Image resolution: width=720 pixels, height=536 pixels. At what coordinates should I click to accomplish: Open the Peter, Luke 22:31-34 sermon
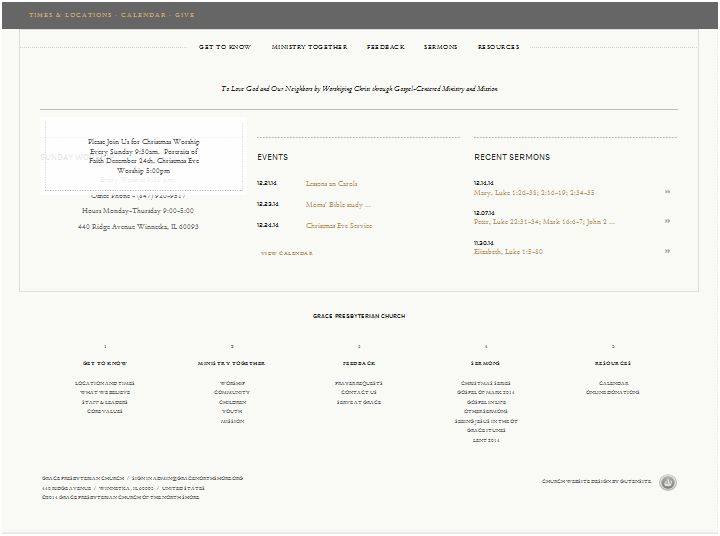point(544,221)
